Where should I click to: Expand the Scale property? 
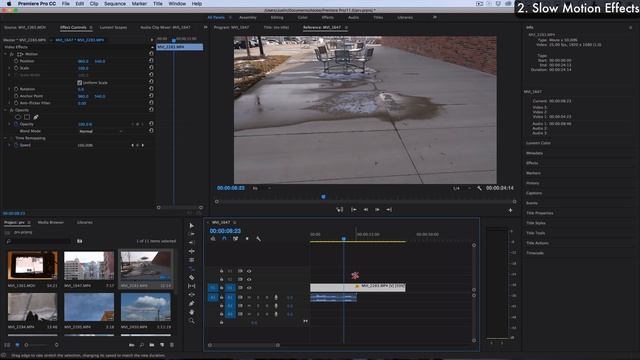pyautogui.click(x=9, y=68)
